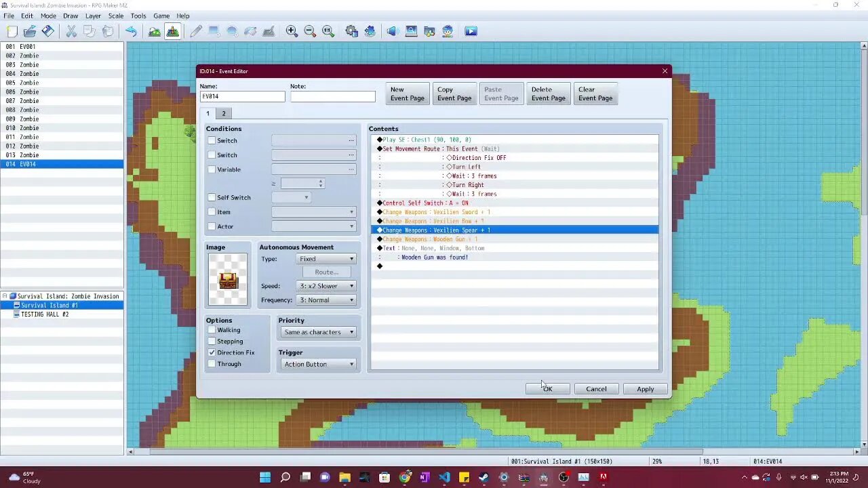Open the Sound Test speaker icon

(x=393, y=31)
